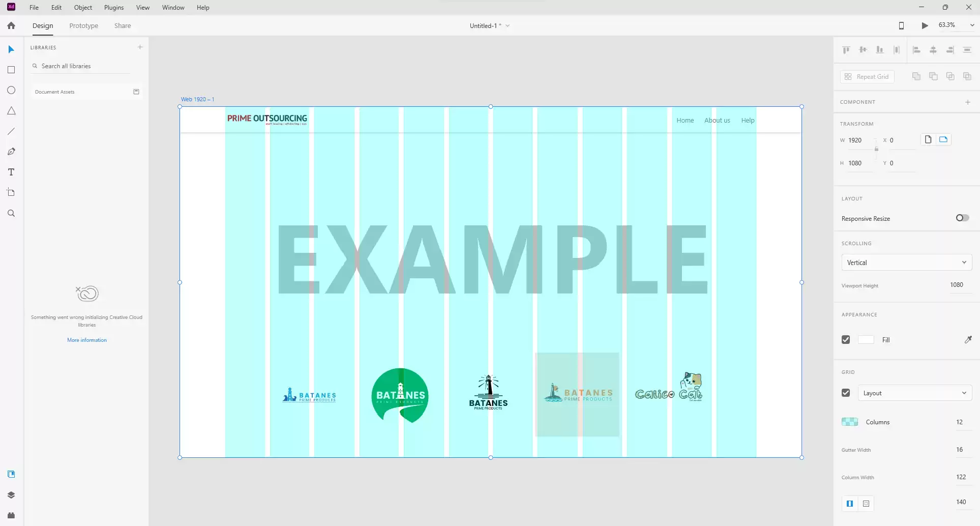
Task: Switch to the Prototype tab
Action: click(84, 25)
